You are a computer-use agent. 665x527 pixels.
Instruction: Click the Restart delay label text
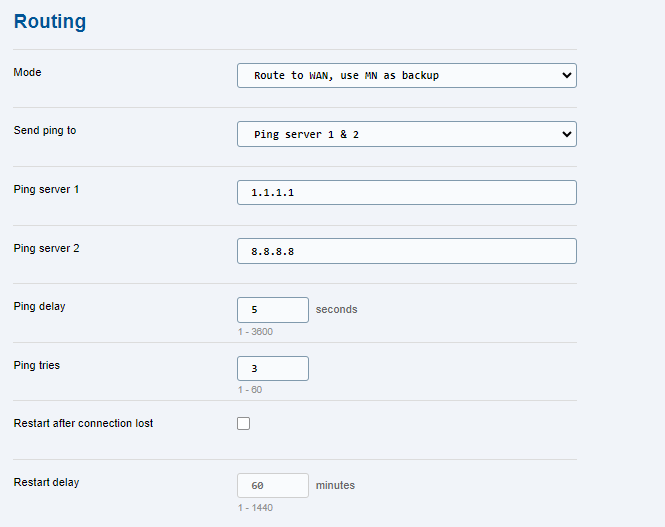point(46,482)
